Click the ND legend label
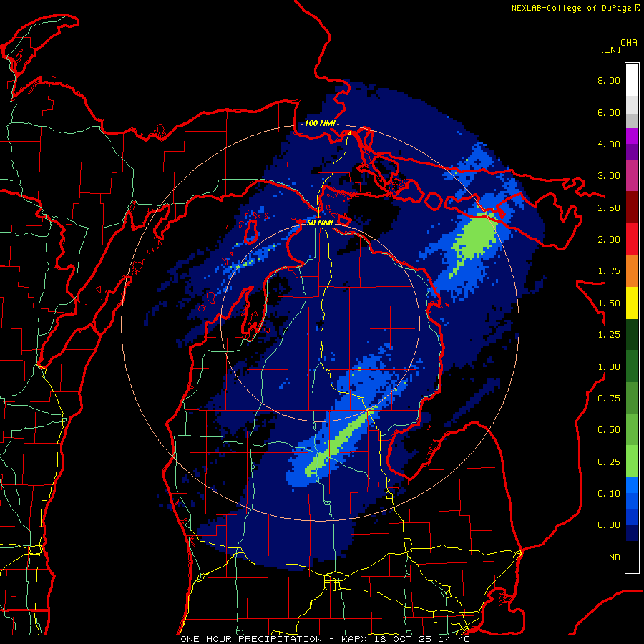The height and width of the screenshot is (644, 644). tap(615, 557)
